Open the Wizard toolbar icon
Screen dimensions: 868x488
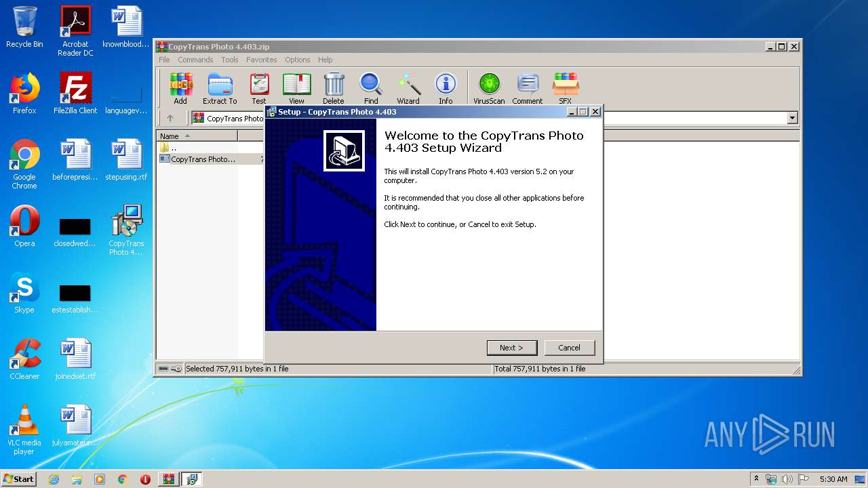pos(408,89)
